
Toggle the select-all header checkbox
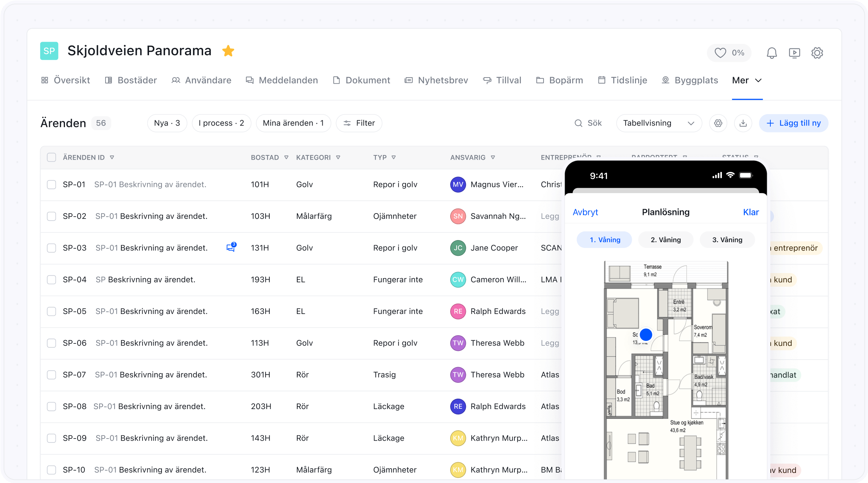coord(52,157)
